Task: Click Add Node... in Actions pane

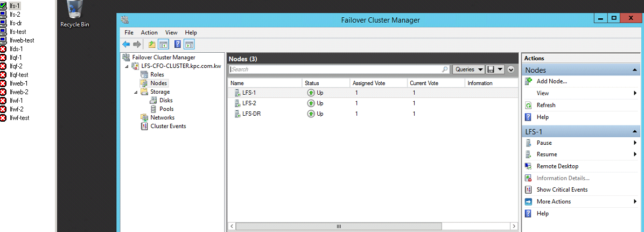Action: click(x=551, y=81)
